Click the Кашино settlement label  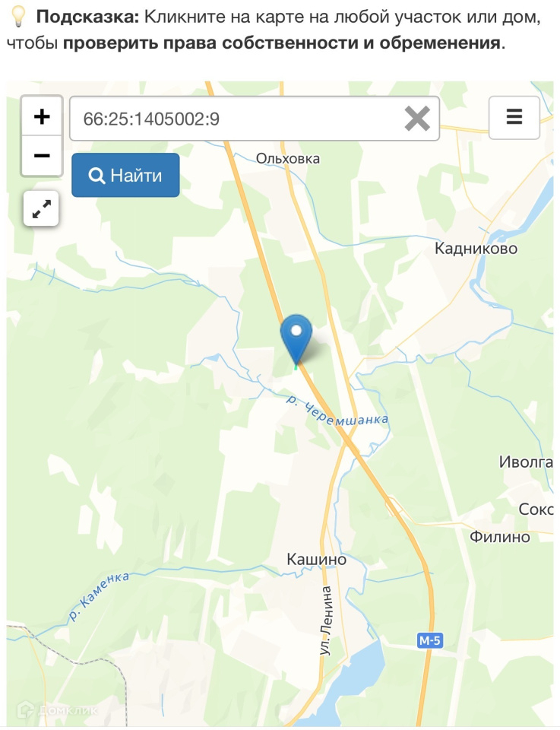pyautogui.click(x=316, y=559)
